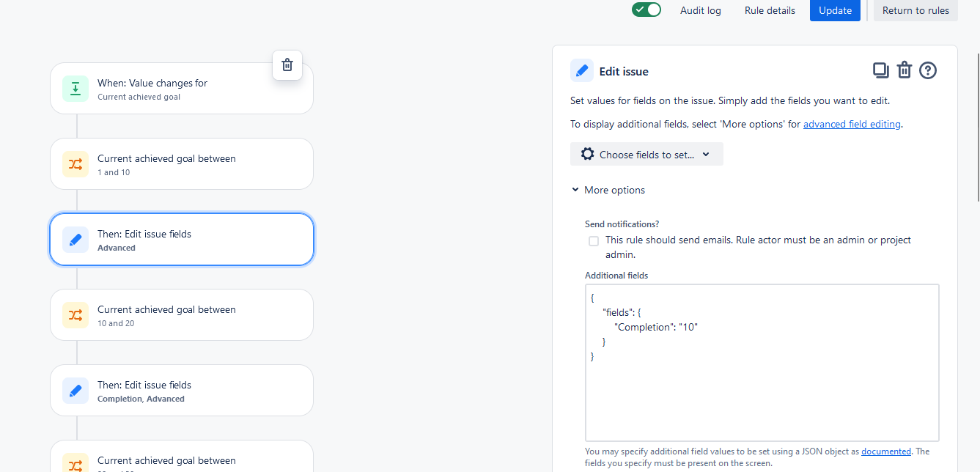Viewport: 980px width, 472px height.
Task: Open the advanced field editing link
Action: pos(852,123)
